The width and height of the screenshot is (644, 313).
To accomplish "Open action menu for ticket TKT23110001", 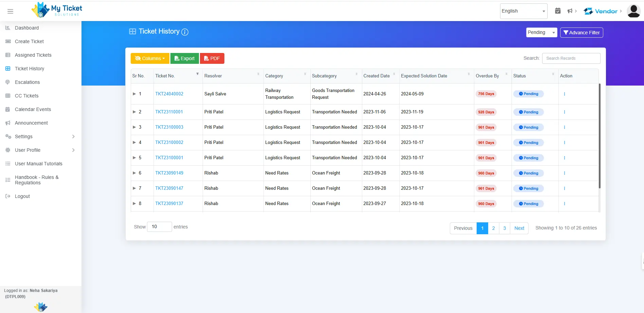I will 564,112.
